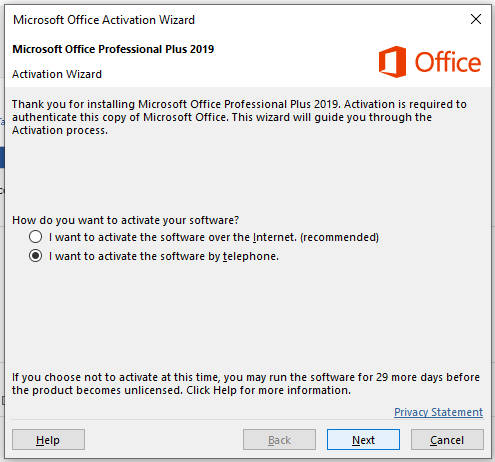Proceed with the Next button
The width and height of the screenshot is (495, 462).
coord(363,440)
